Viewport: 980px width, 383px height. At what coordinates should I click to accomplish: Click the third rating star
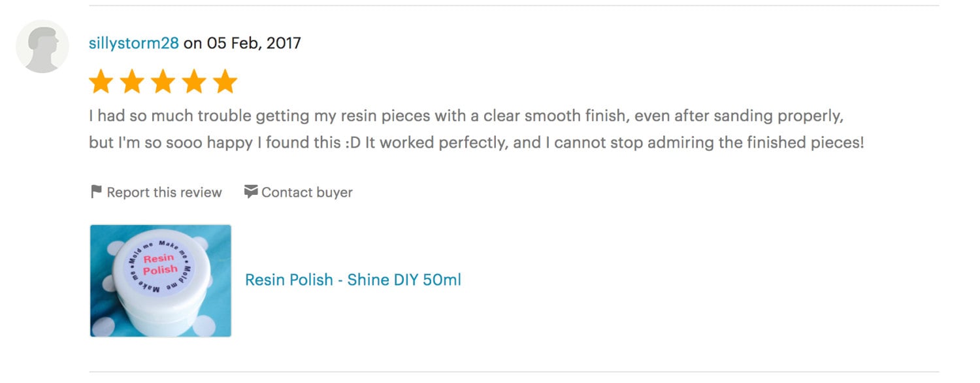point(163,82)
